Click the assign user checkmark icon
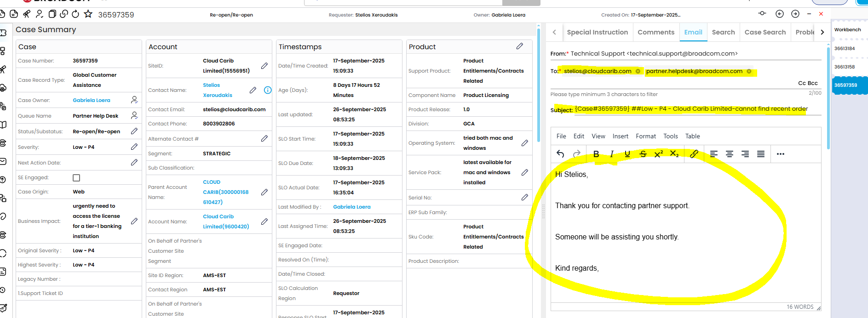The width and height of the screenshot is (868, 318). [x=40, y=14]
